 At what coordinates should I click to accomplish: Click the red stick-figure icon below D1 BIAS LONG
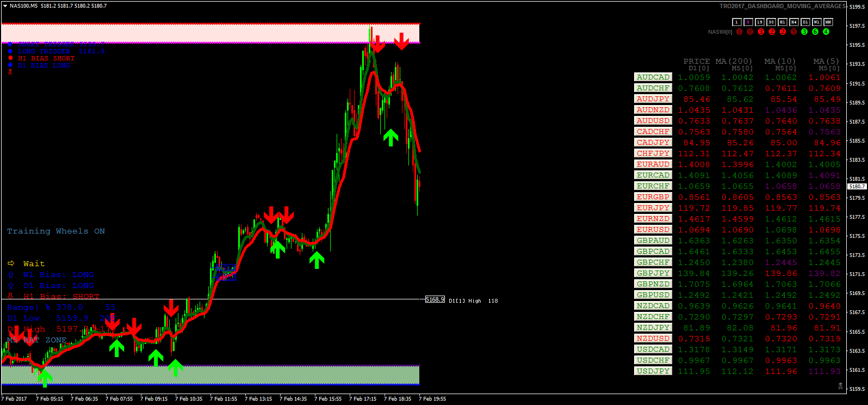10,72
